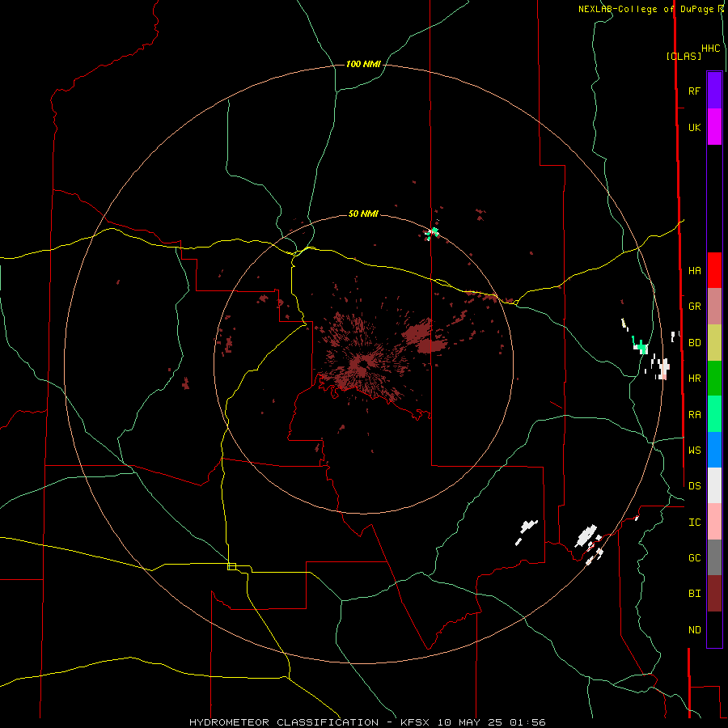Click the RA legend color swatch
Screen dimensions: 728x728
(714, 414)
